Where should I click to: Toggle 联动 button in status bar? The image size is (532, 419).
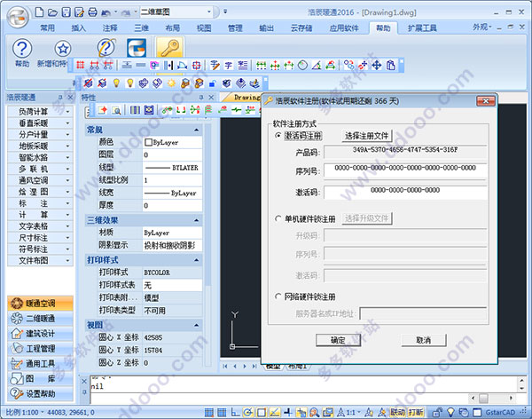pyautogui.click(x=397, y=412)
